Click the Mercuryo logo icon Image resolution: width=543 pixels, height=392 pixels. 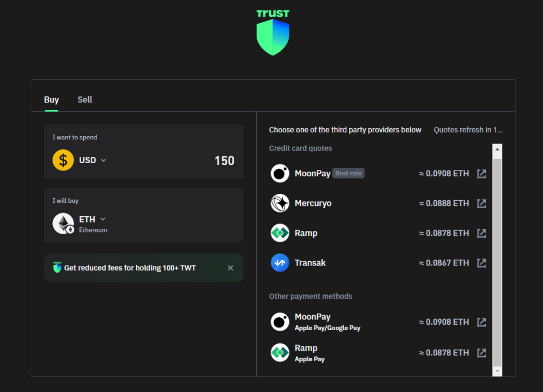280,203
